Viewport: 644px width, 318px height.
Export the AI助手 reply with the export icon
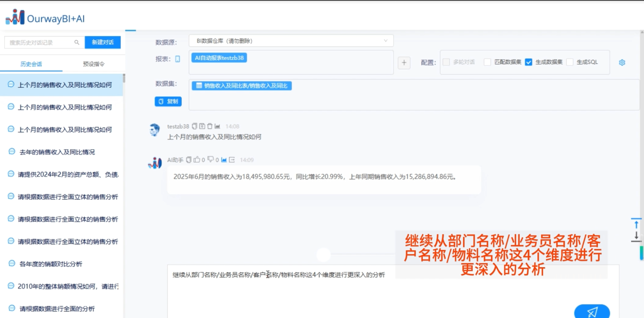coord(232,160)
